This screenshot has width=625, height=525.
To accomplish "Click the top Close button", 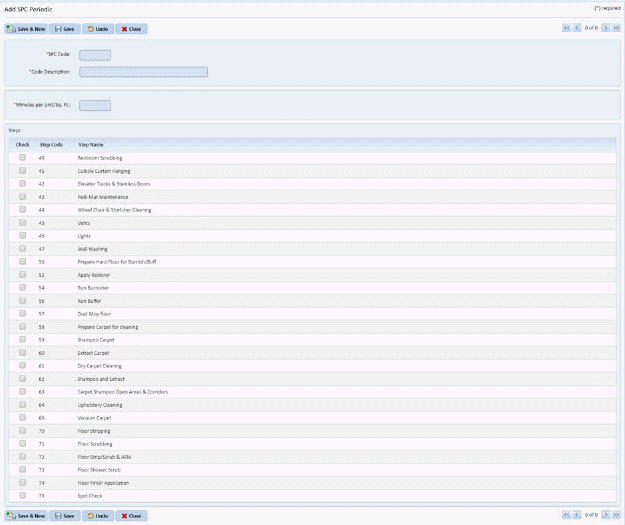I will coord(132,29).
